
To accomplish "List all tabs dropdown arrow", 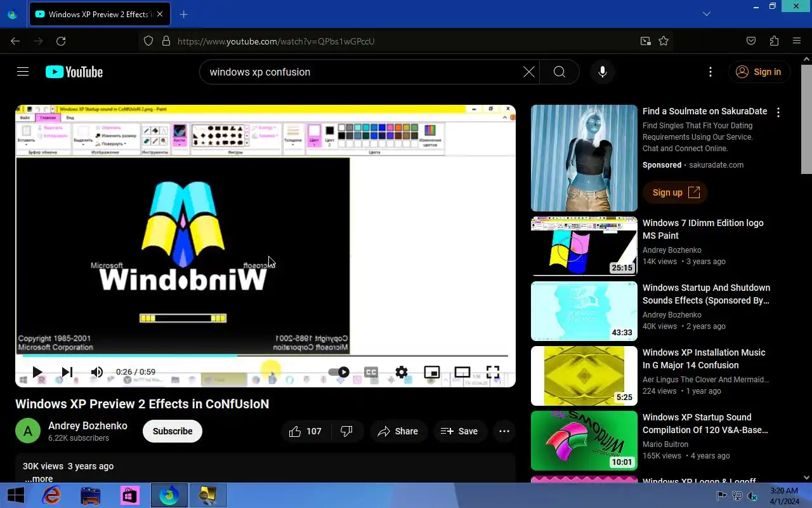I will 707,14.
